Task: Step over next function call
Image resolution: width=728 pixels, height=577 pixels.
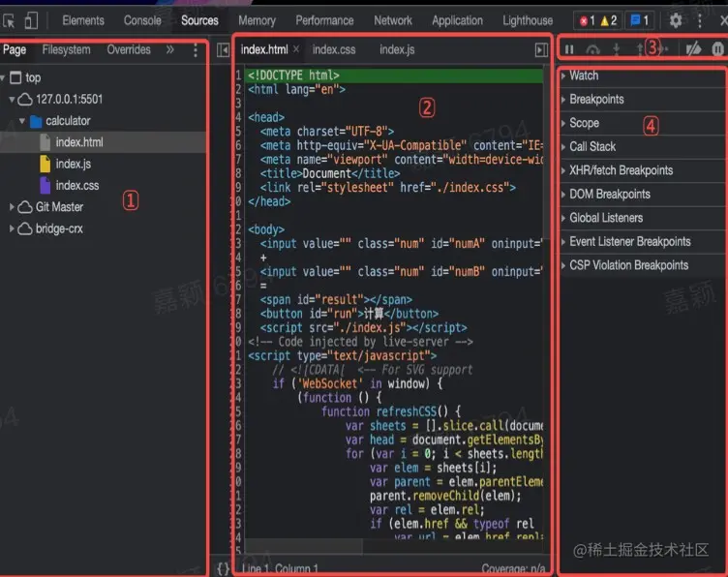Action: tap(592, 49)
